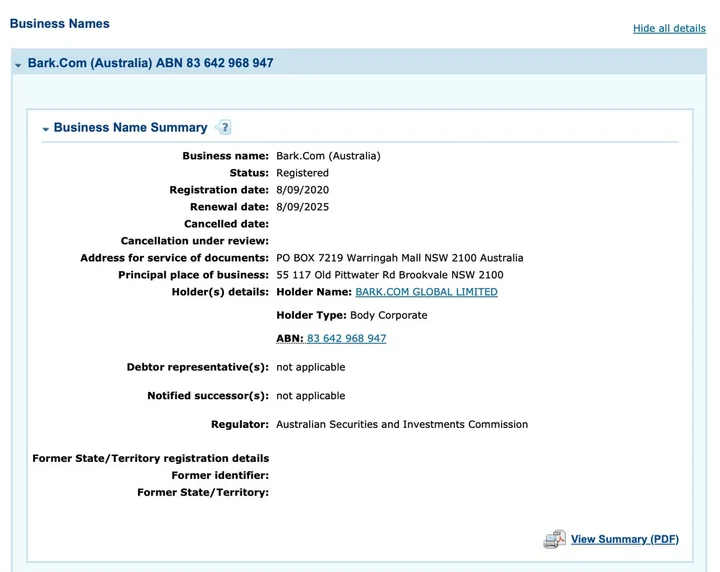This screenshot has width=720, height=572.
Task: Click Hide all details link
Action: [669, 28]
